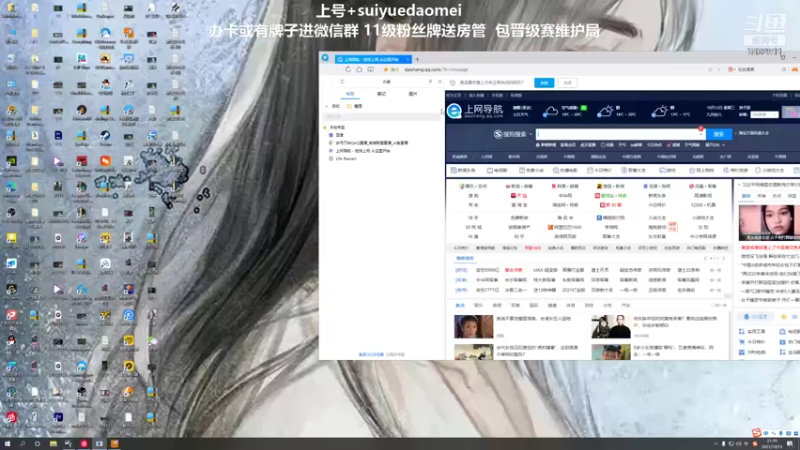Open the red 天猫 site link
The image size is (800, 450).
coord(519,195)
